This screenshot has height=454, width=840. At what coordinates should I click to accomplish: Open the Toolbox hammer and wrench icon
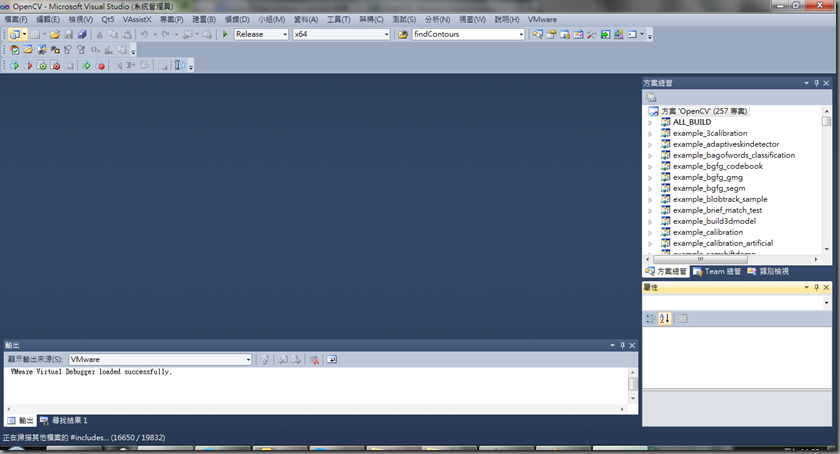click(x=591, y=34)
